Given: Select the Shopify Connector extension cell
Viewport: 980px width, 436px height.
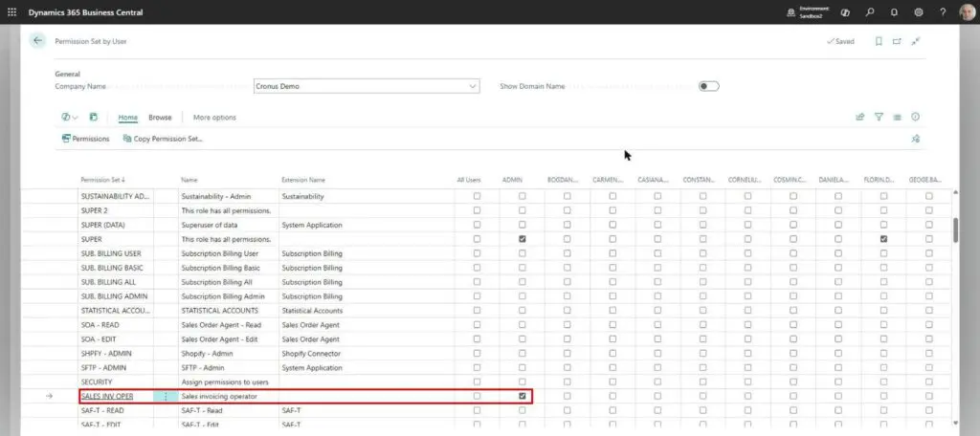Looking at the screenshot, I should (366, 353).
